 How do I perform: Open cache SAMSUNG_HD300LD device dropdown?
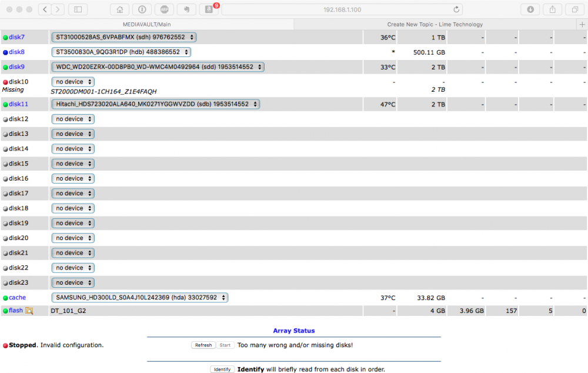pos(140,298)
